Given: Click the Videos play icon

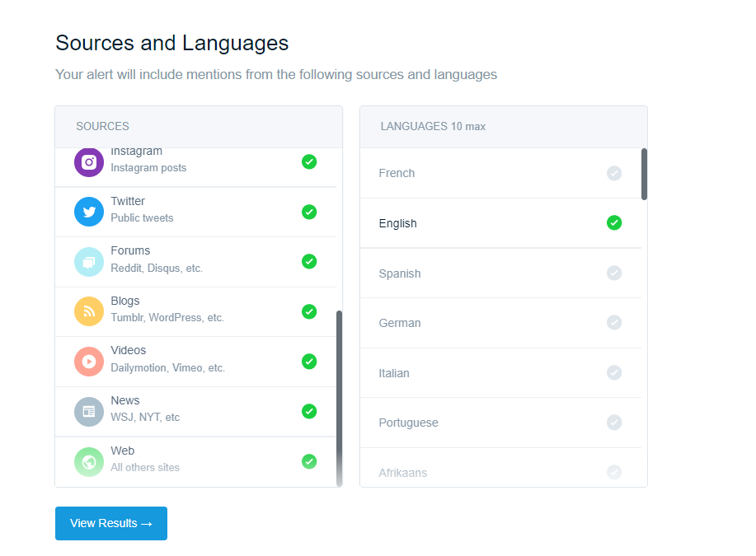Looking at the screenshot, I should [x=89, y=362].
